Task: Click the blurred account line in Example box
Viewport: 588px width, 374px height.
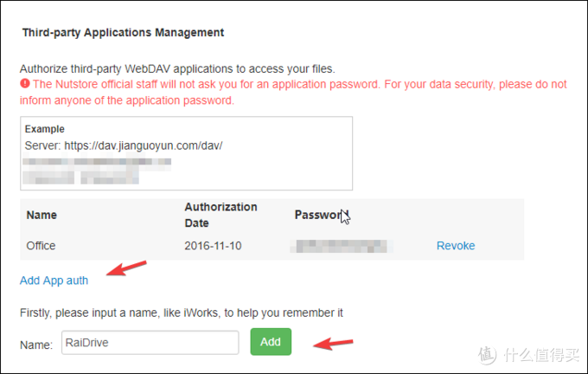Action: pos(97,162)
